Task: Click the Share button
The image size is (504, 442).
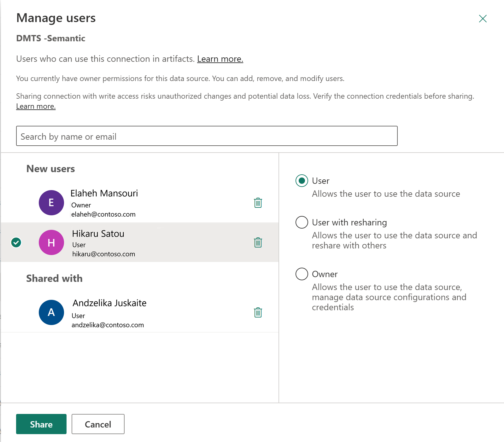Action: pos(41,424)
